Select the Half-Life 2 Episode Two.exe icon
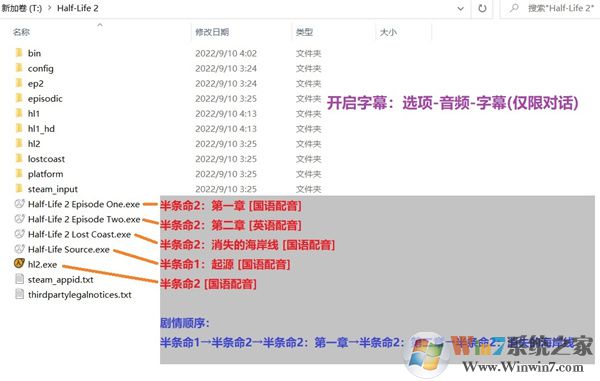This screenshot has width=600, height=381. 19,219
